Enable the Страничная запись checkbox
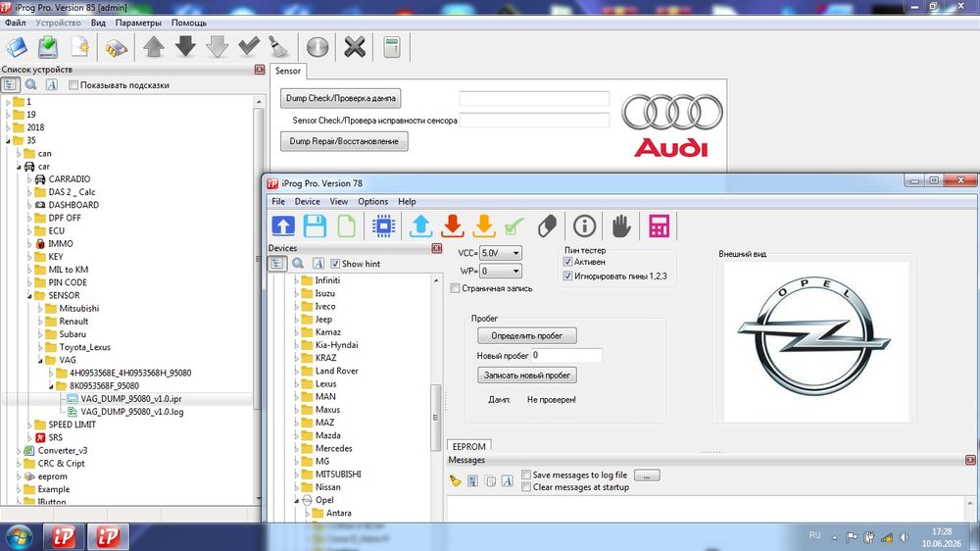This screenshot has width=980, height=551. (x=456, y=288)
